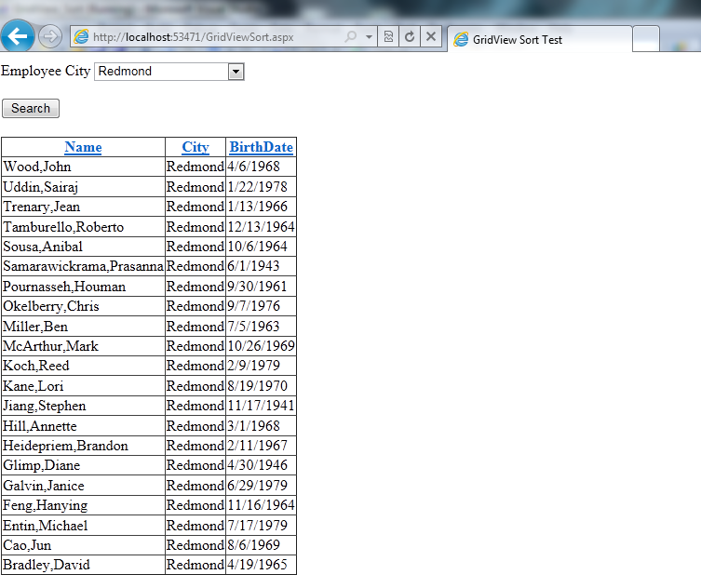Click the birth date 10/26/1969 cell
Image resolution: width=701 pixels, height=588 pixels.
point(261,346)
